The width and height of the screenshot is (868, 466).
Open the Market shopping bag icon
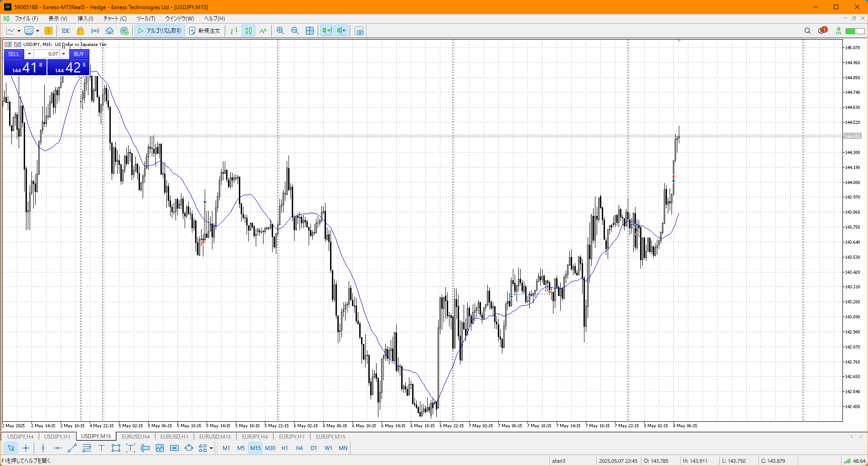pyautogui.click(x=80, y=31)
